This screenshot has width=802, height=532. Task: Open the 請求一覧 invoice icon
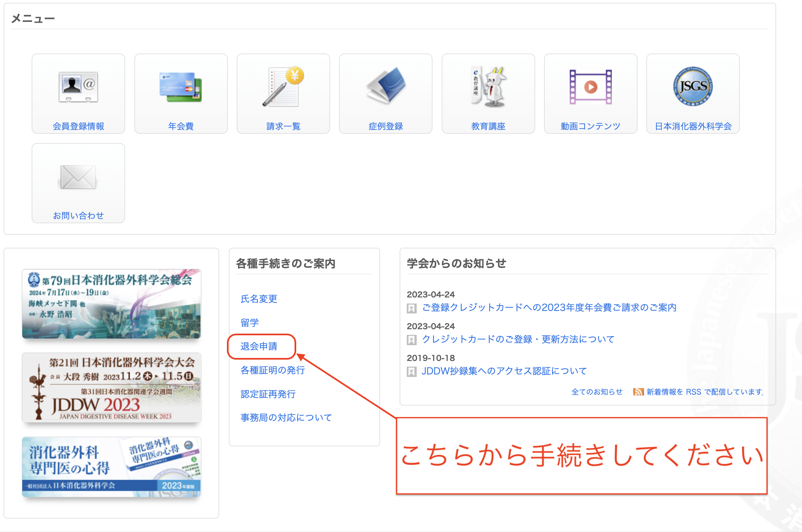[283, 86]
